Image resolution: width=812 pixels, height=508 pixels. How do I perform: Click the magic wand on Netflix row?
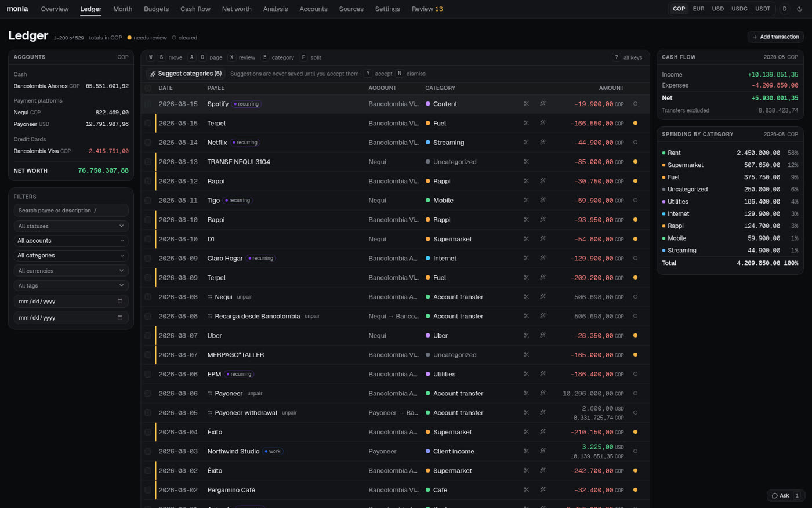point(543,143)
